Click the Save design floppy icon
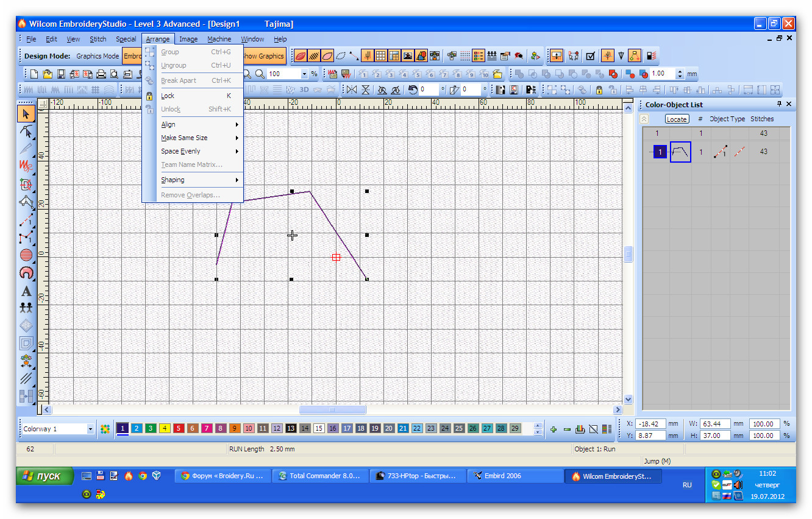The image size is (812, 519). (x=61, y=74)
